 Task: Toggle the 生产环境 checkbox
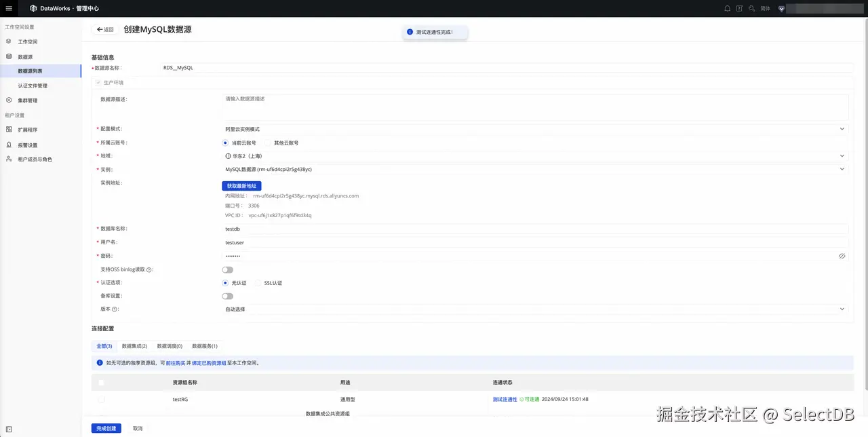pyautogui.click(x=98, y=82)
